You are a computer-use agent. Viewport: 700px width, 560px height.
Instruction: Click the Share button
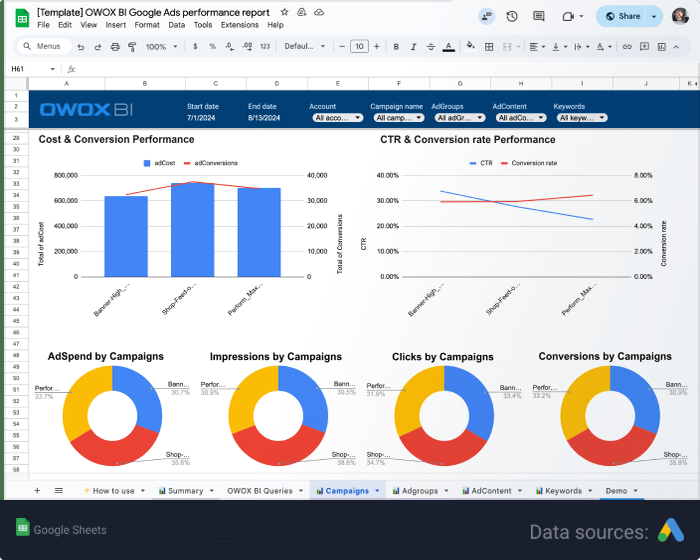click(623, 17)
